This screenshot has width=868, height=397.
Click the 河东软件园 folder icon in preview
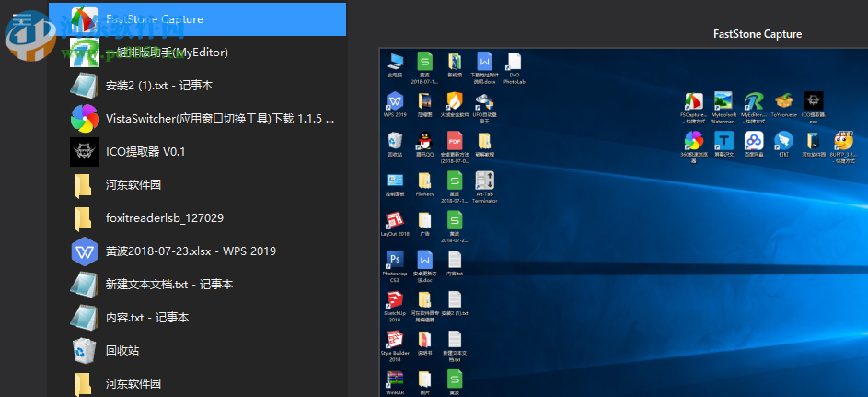[x=813, y=141]
